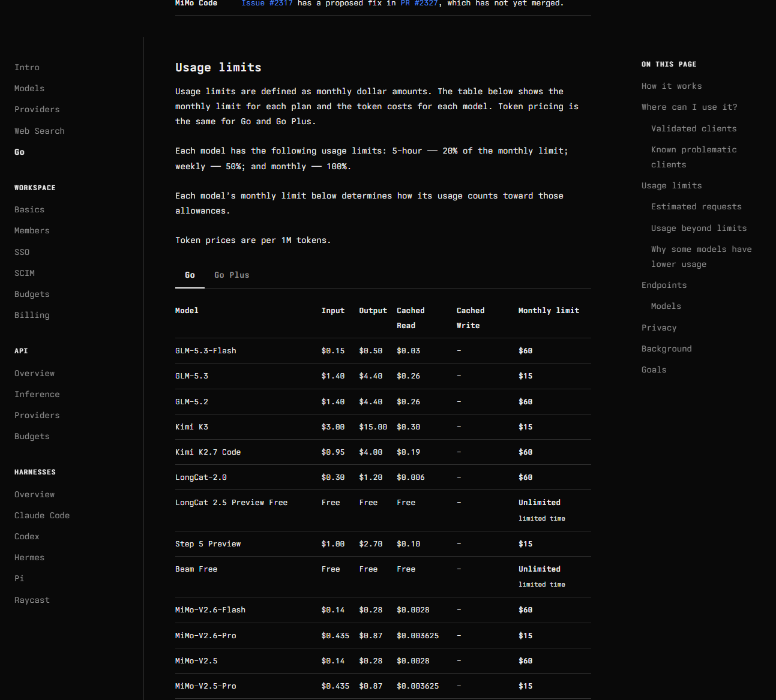Jump to the Background section
The image size is (776, 700).
tap(667, 349)
